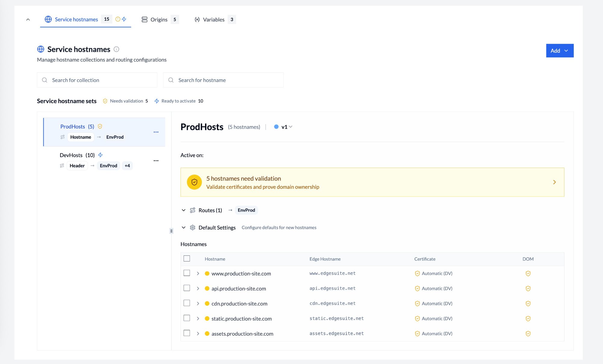Switch to the Origins tab

pos(159,20)
